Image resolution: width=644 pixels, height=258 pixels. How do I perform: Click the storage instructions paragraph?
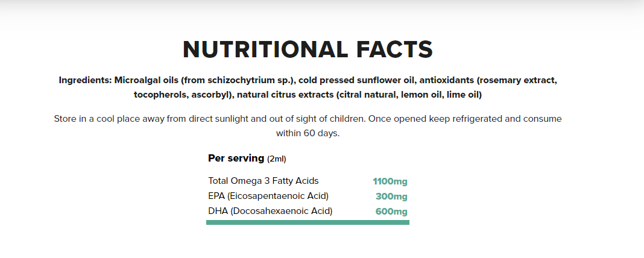[x=308, y=126]
